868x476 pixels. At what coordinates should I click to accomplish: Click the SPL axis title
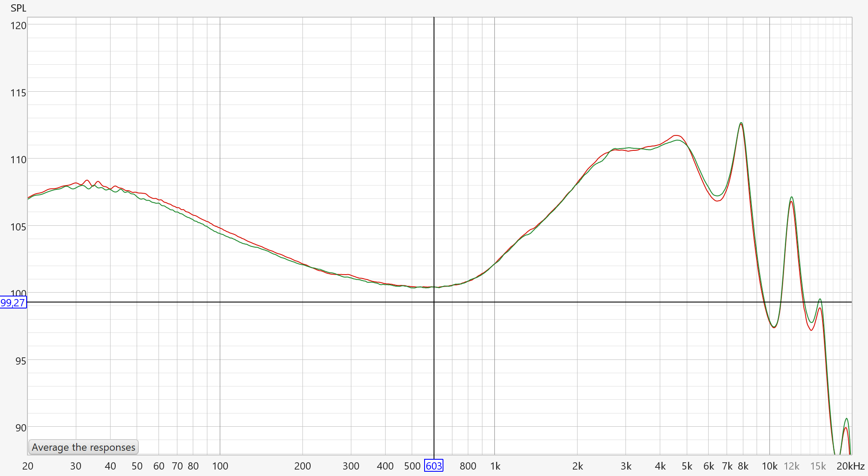18,8
